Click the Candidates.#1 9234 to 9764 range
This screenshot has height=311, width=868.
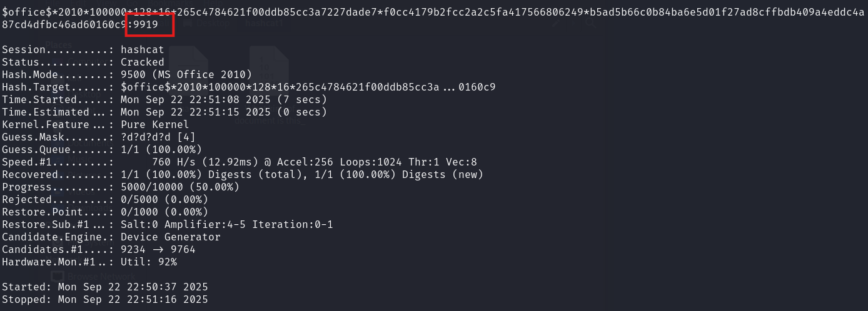click(x=158, y=250)
